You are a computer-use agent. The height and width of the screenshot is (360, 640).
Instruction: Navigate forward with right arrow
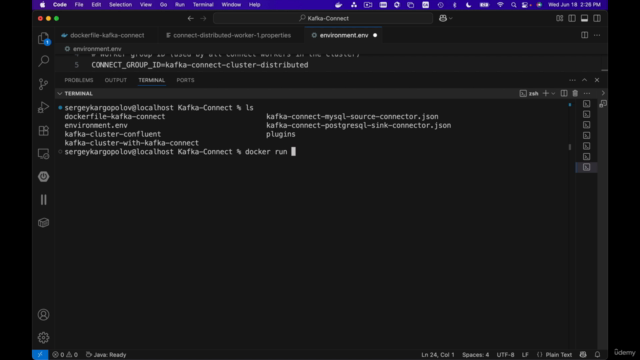click(x=203, y=18)
